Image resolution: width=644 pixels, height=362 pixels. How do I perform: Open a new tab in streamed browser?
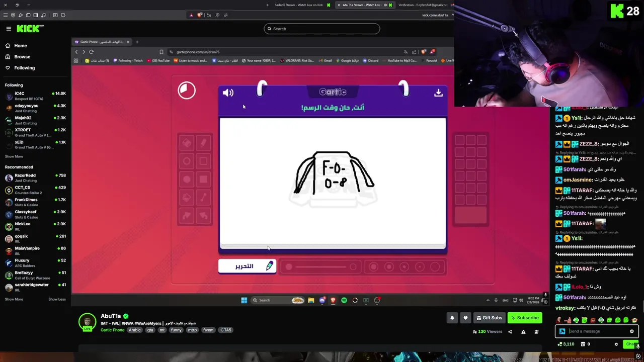[x=137, y=42]
